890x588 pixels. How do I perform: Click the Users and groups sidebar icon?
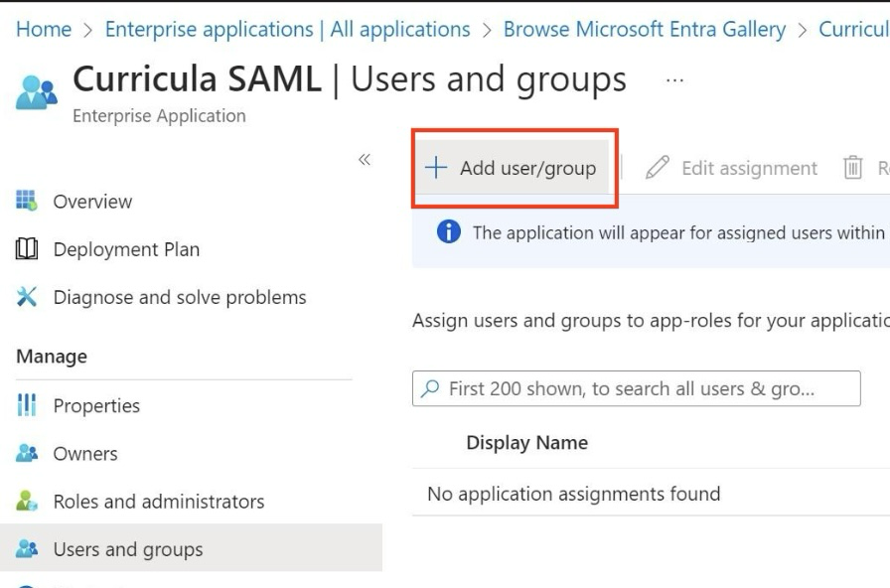click(26, 549)
